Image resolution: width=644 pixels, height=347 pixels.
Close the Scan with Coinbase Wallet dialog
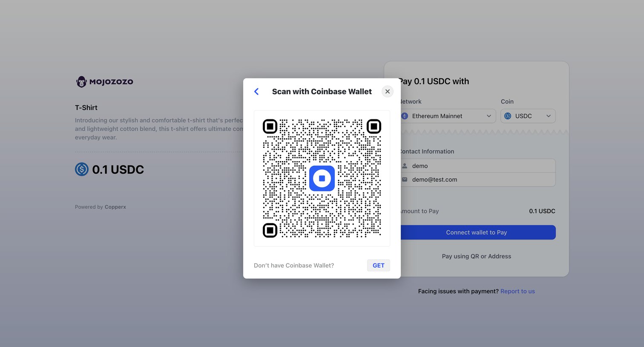[387, 91]
